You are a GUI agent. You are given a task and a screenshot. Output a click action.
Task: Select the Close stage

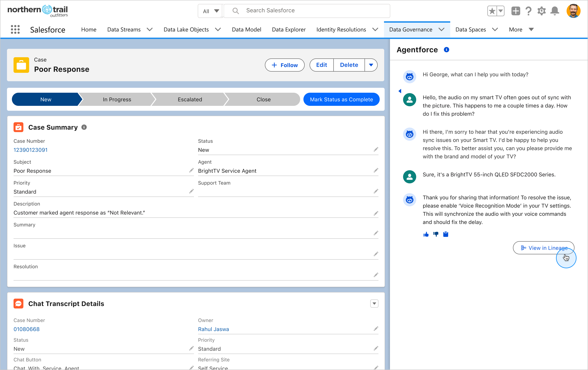pos(263,99)
